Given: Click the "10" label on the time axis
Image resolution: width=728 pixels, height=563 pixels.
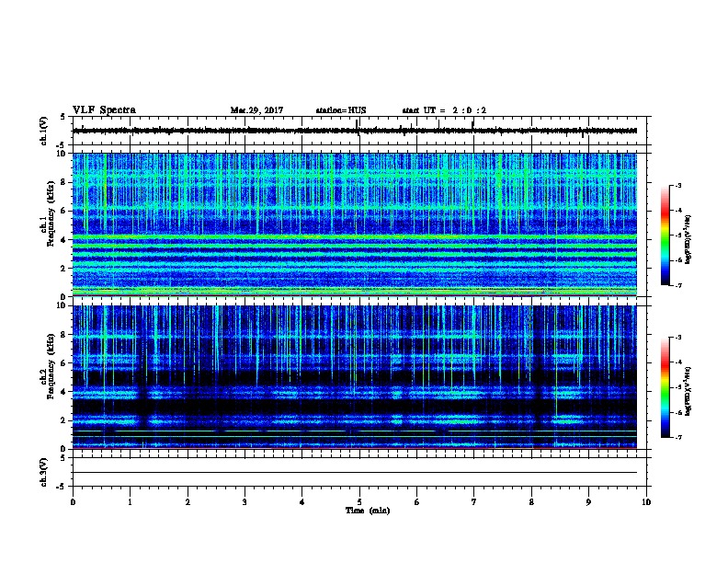Looking at the screenshot, I should tap(646, 502).
